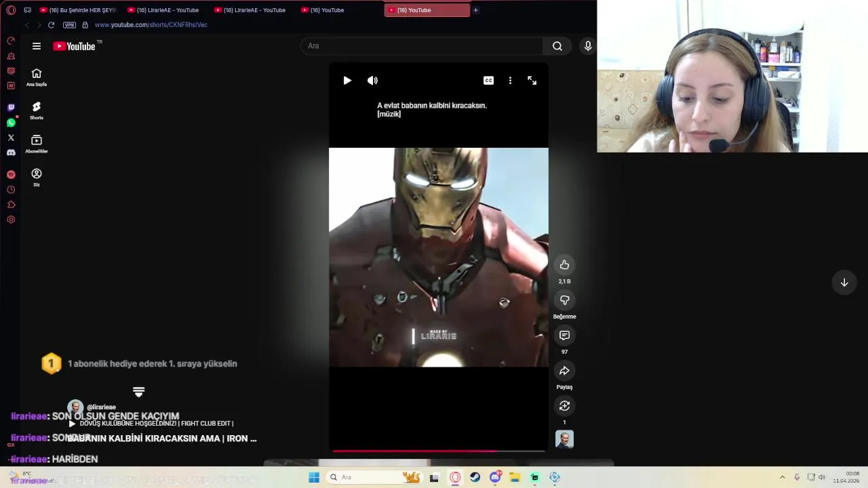
Task: Go forward in browser history
Action: (x=39, y=25)
